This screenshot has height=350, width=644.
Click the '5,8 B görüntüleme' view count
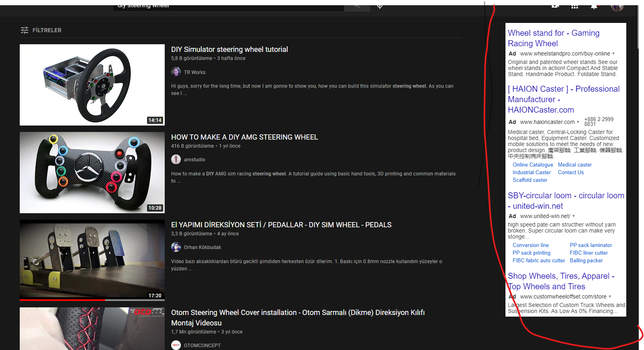[x=192, y=58]
